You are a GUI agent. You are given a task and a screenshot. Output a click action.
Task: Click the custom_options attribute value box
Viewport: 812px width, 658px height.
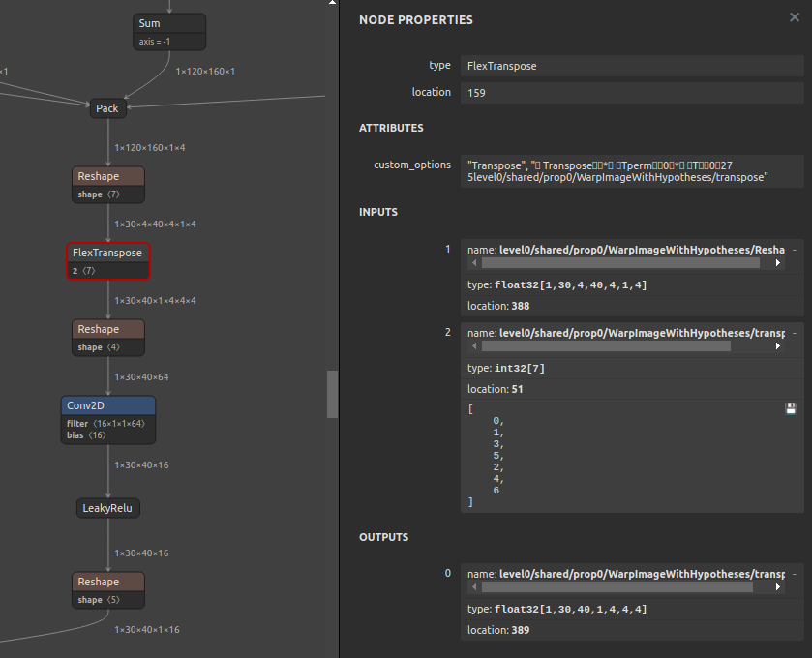tap(629, 171)
